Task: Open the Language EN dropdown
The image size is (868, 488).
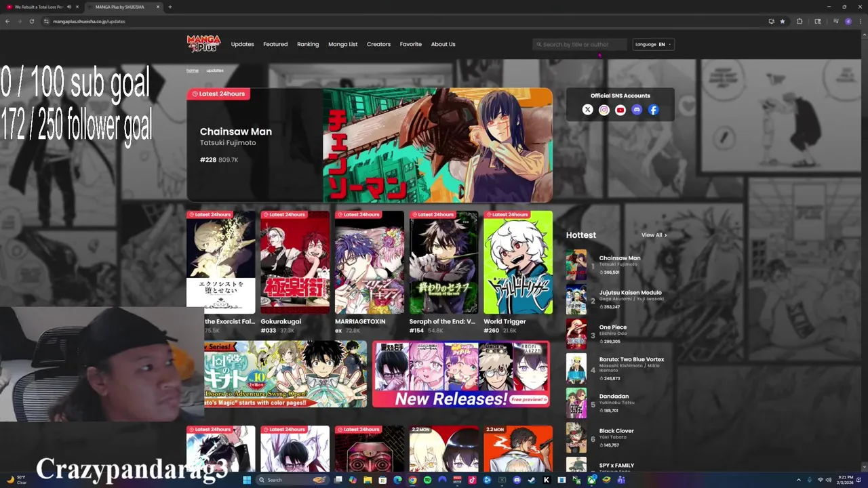Action: (654, 44)
